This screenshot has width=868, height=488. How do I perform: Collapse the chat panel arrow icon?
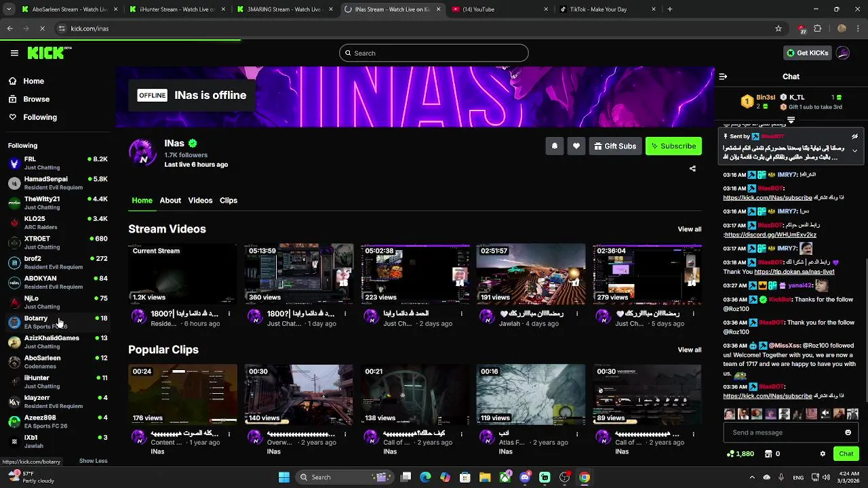pos(723,77)
